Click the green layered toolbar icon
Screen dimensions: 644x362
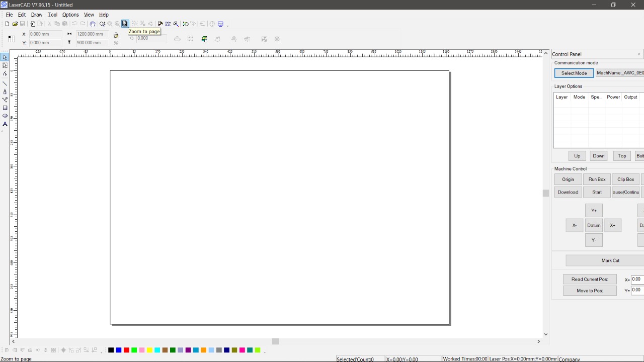point(204,39)
